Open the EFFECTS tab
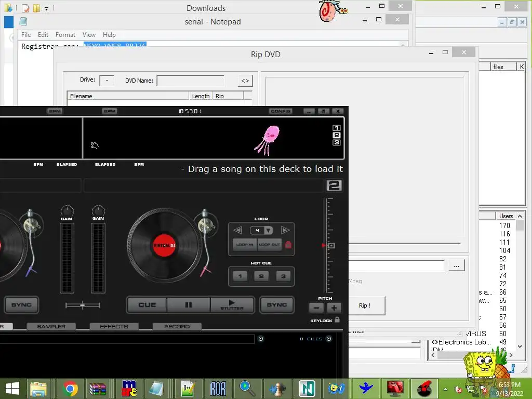This screenshot has height=399, width=532. (x=114, y=326)
